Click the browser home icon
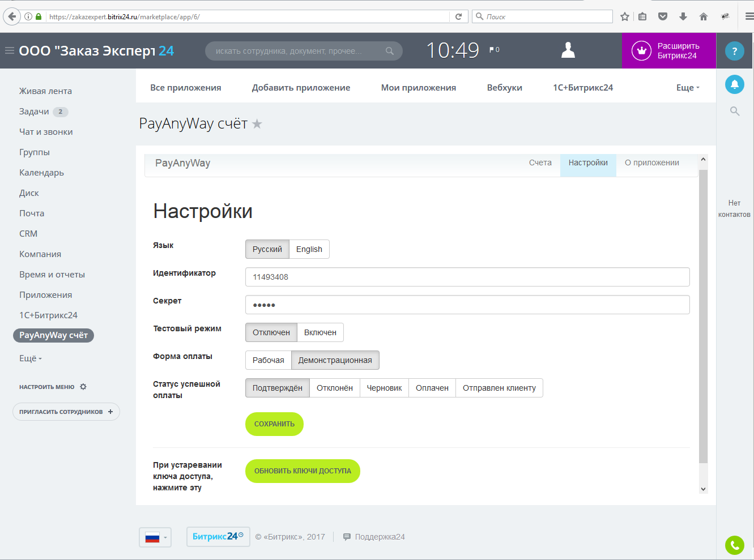This screenshot has height=560, width=754. click(704, 16)
